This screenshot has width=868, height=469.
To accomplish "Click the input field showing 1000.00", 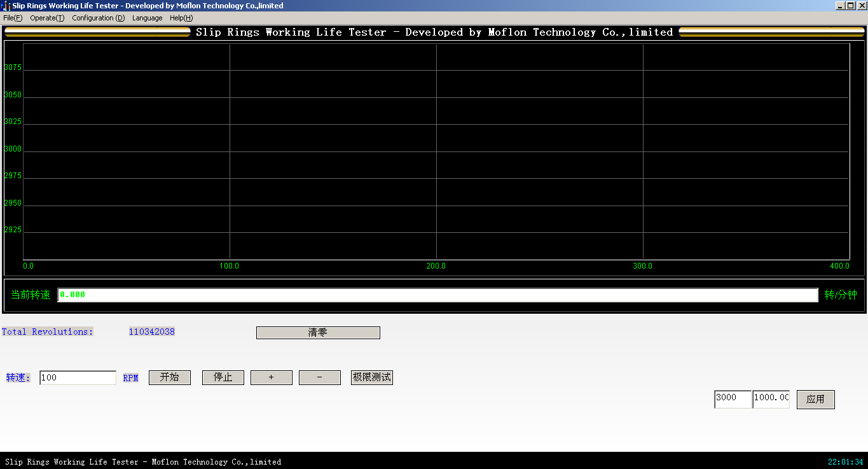I will 771,399.
